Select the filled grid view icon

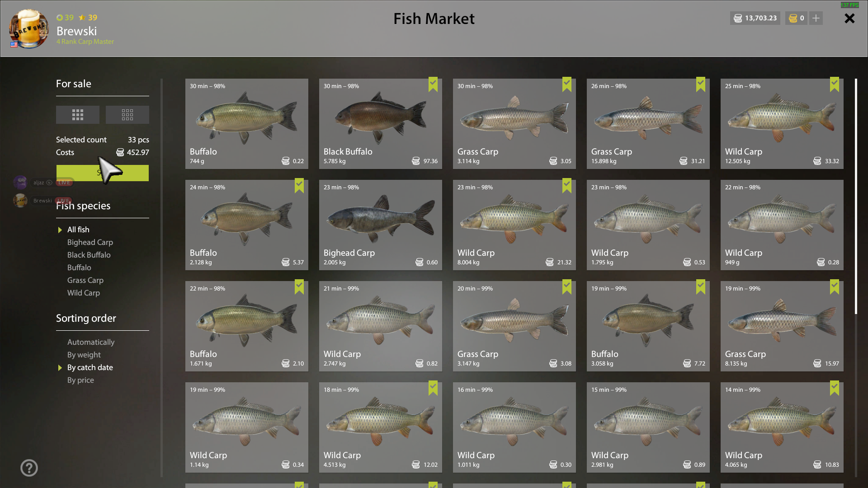78,115
